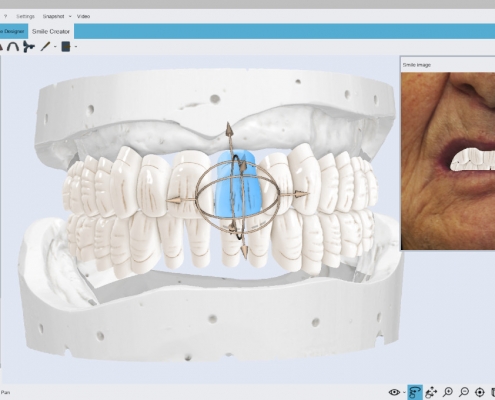The image size is (495, 400).
Task: Click the dark blue square tool icon
Action: [66, 47]
